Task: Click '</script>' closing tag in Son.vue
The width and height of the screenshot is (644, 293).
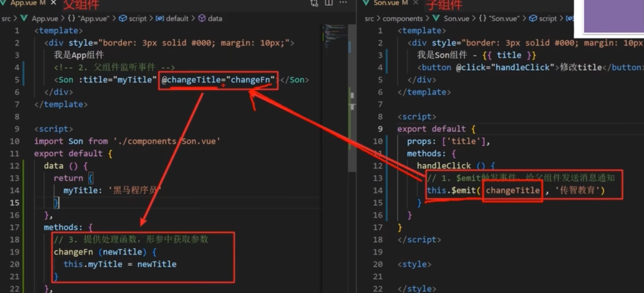Action: (419, 240)
